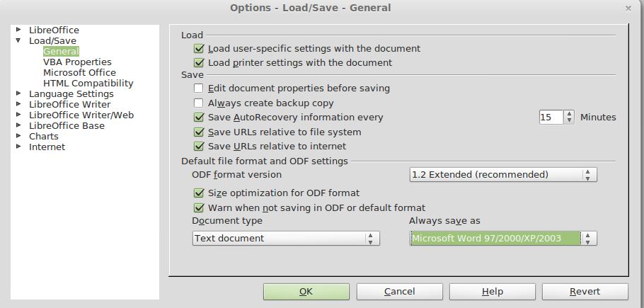Collapse the Load/Save tree node
This screenshot has width=644, height=308.
[18, 41]
